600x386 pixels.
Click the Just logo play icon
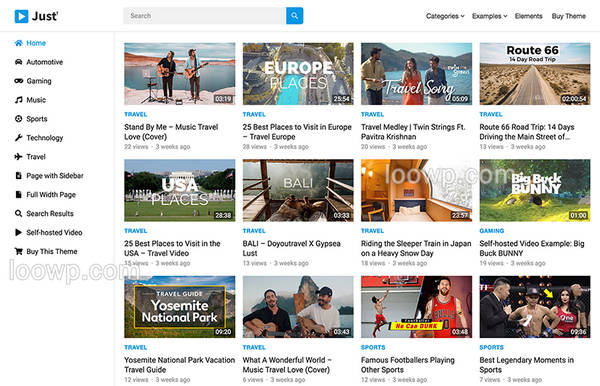[x=21, y=16]
